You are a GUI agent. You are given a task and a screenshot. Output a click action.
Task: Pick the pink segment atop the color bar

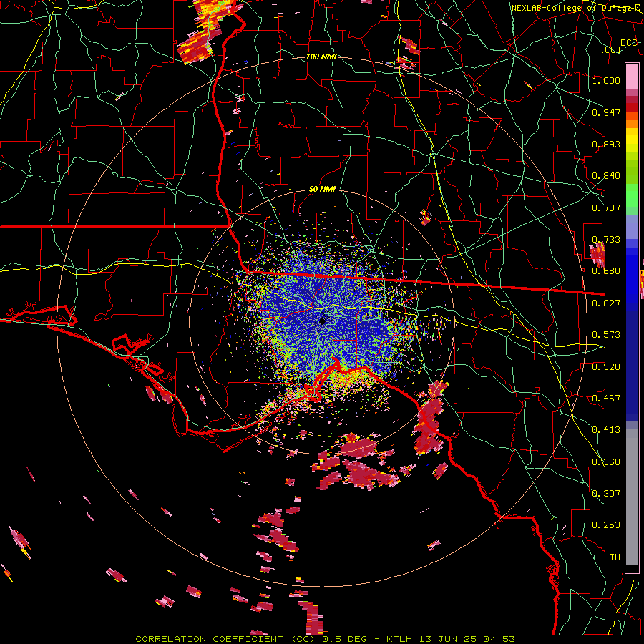coord(632,77)
